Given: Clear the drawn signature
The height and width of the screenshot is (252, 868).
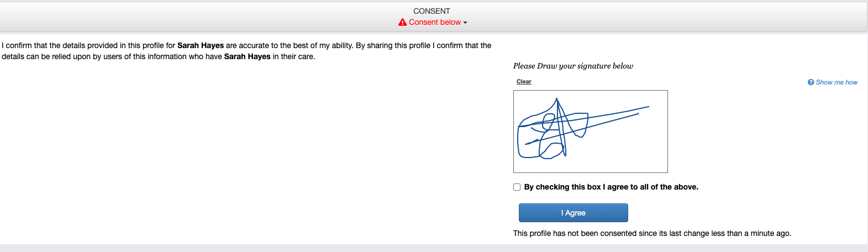Looking at the screenshot, I should tap(524, 82).
